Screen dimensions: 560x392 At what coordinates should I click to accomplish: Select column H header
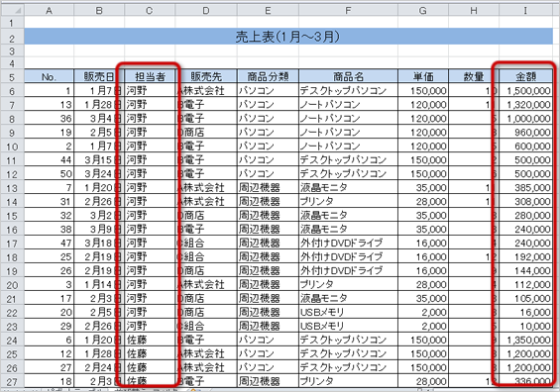pyautogui.click(x=474, y=10)
